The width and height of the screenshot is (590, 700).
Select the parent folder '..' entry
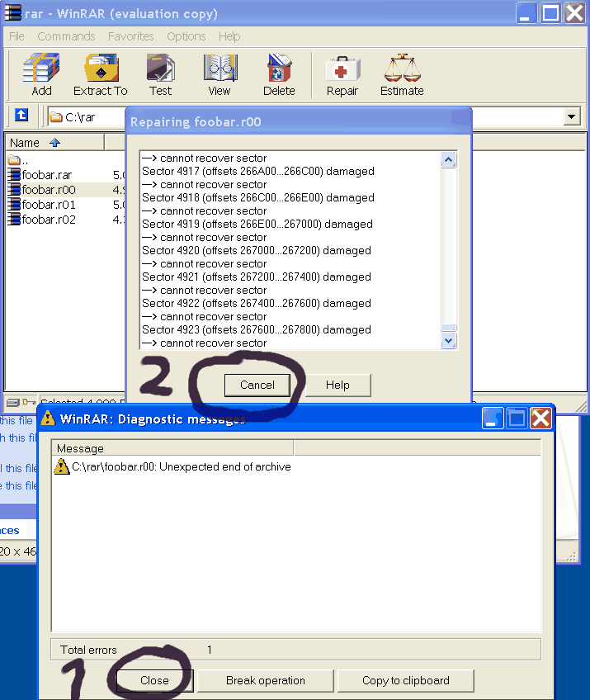pos(18,160)
